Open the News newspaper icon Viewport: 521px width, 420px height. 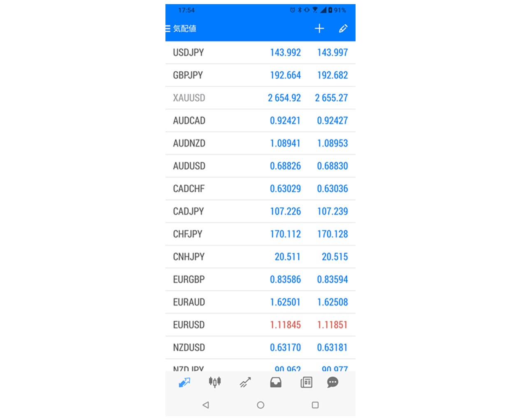306,383
